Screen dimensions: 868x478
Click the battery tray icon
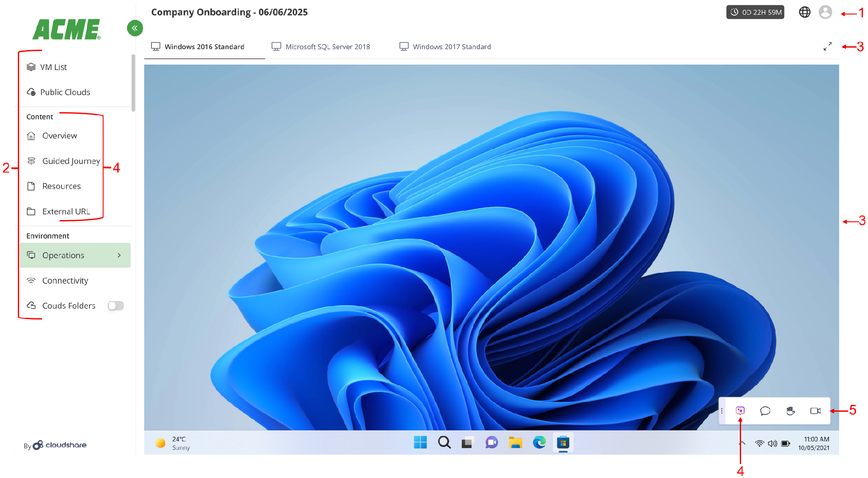pos(786,443)
